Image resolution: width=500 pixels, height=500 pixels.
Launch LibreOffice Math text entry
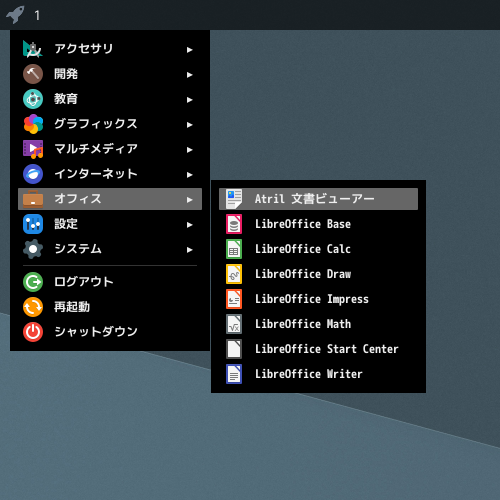[x=303, y=324]
